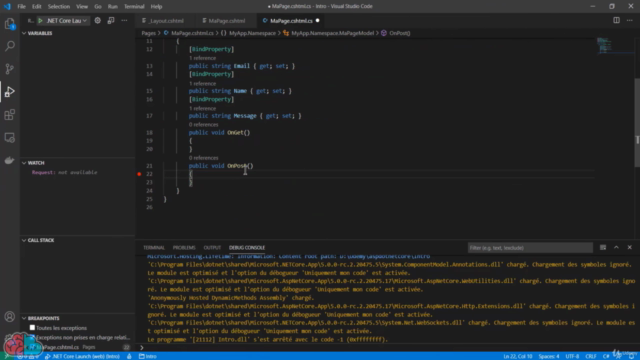
Task: Click the debug console prompt input line
Action: point(388,348)
